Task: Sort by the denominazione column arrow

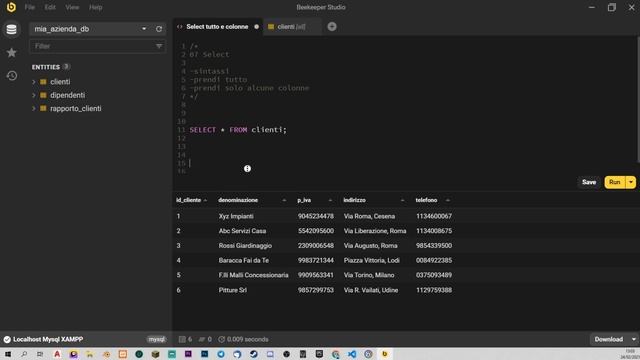Action: tap(284, 200)
